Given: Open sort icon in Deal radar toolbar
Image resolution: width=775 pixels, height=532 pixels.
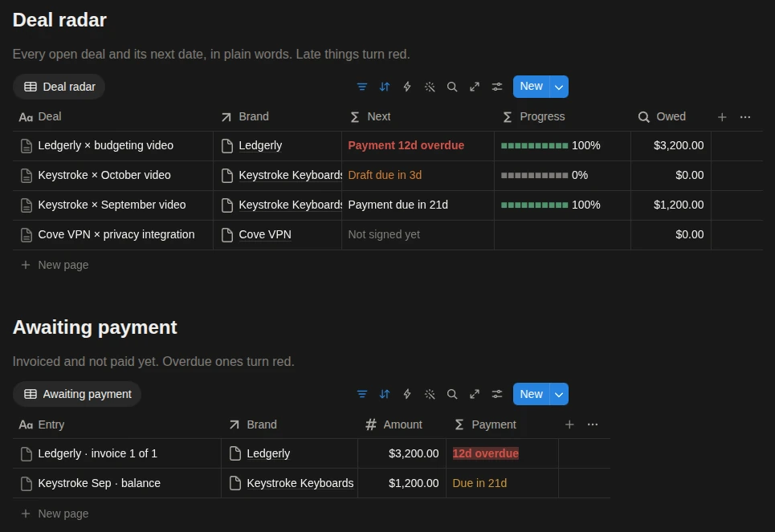Looking at the screenshot, I should coord(385,87).
